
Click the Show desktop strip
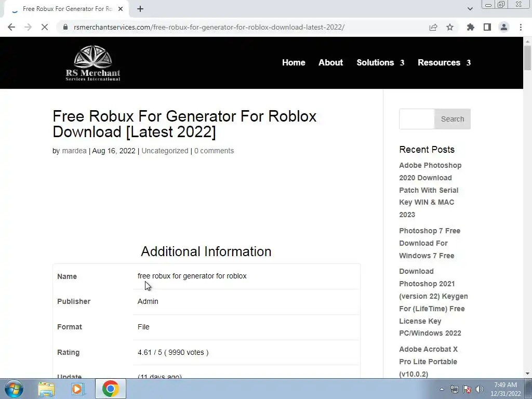tap(528, 389)
